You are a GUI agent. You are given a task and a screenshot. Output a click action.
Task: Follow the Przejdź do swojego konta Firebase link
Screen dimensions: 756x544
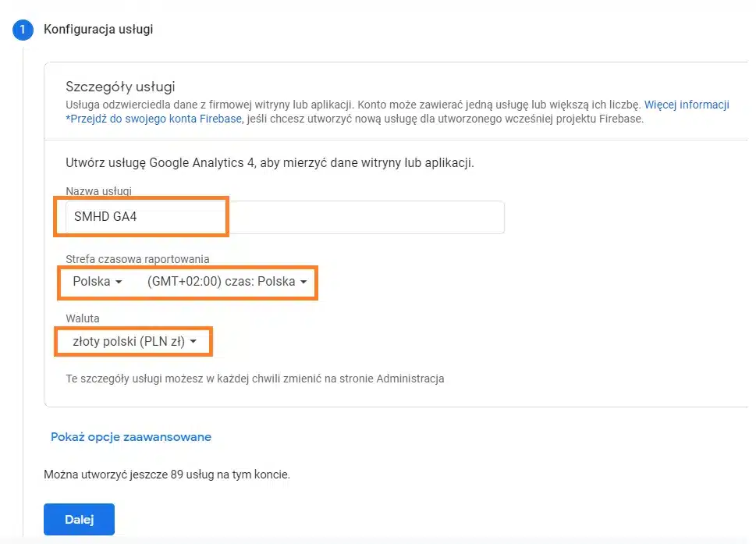pos(154,119)
